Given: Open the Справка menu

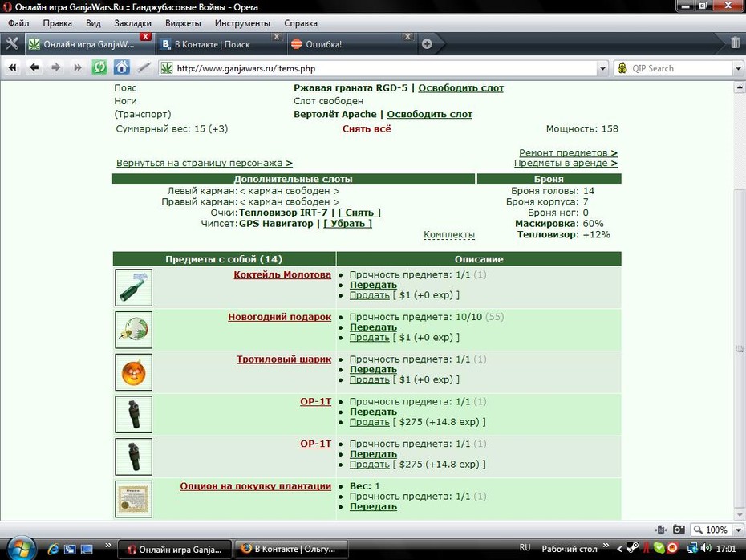Looking at the screenshot, I should pyautogui.click(x=301, y=23).
